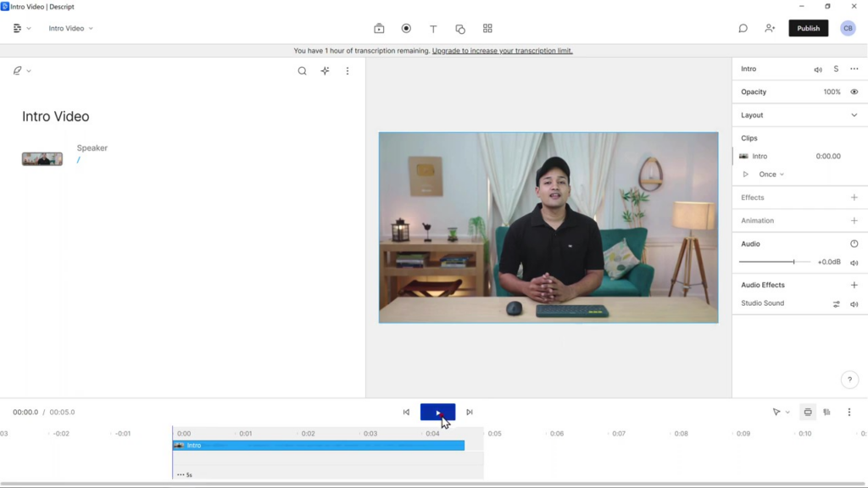Open the Once playback dropdown
This screenshot has height=488, width=868.
771,175
